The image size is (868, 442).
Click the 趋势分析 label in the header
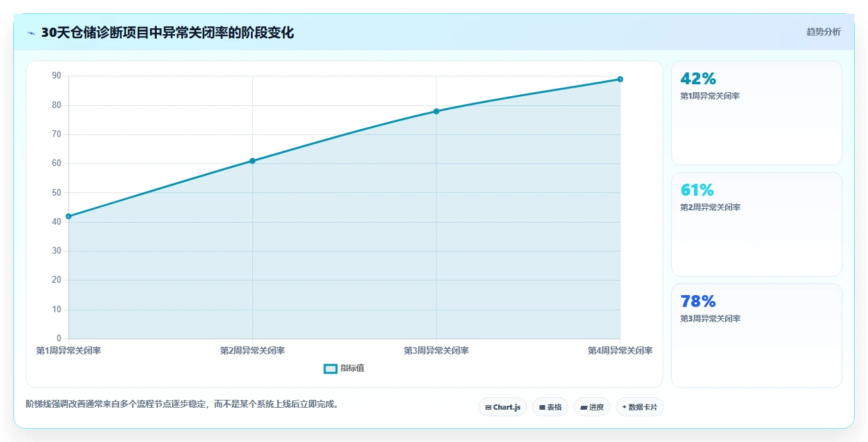coord(823,32)
